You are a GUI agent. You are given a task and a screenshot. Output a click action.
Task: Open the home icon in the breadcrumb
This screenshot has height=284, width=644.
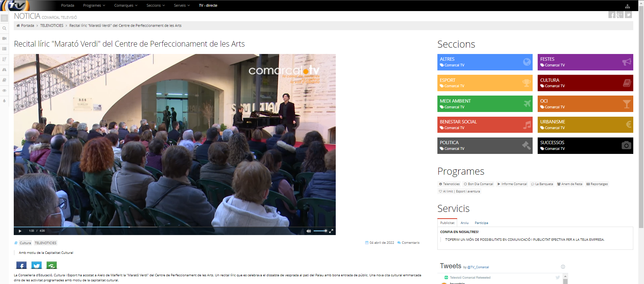18,25
